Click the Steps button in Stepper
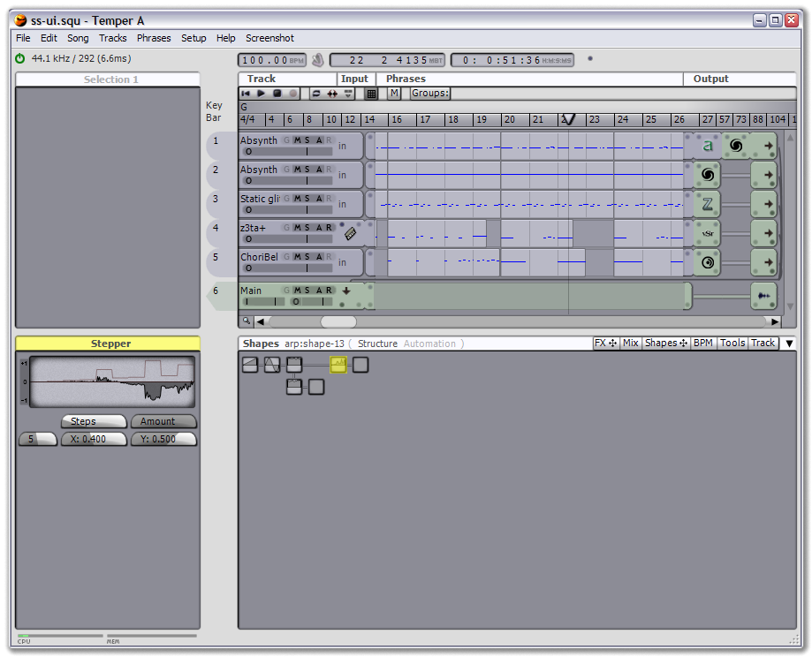The width and height of the screenshot is (812, 657). tap(94, 421)
